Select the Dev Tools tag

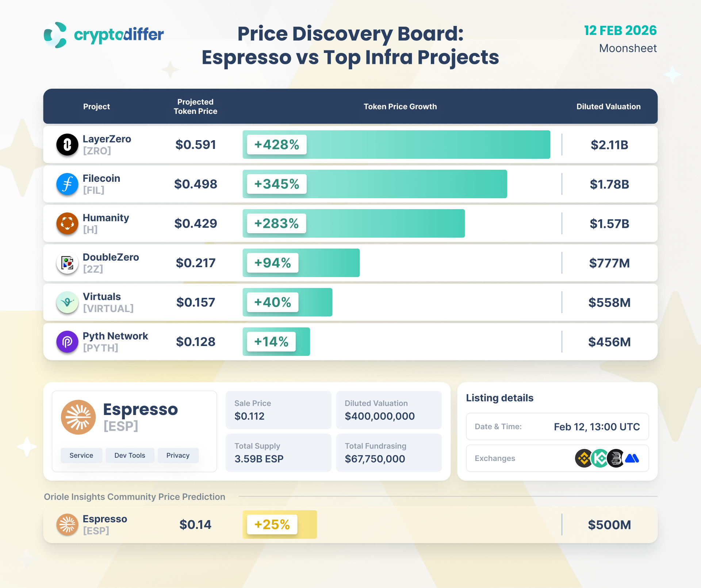130,455
